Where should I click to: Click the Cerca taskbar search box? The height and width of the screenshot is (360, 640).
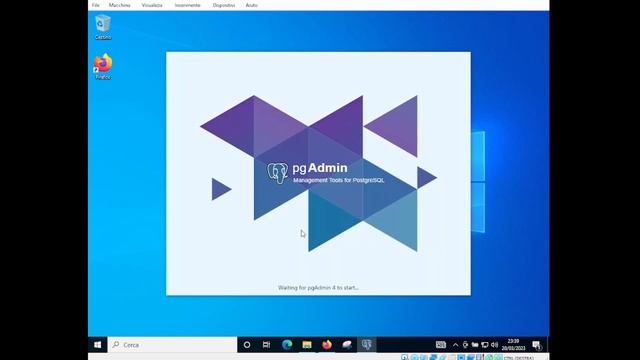(172, 345)
